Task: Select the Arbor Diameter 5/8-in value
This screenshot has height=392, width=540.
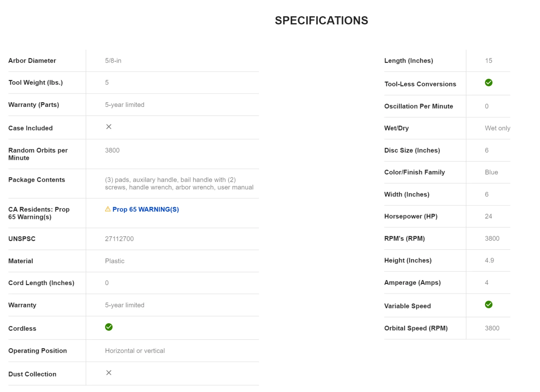Action: [x=113, y=61]
